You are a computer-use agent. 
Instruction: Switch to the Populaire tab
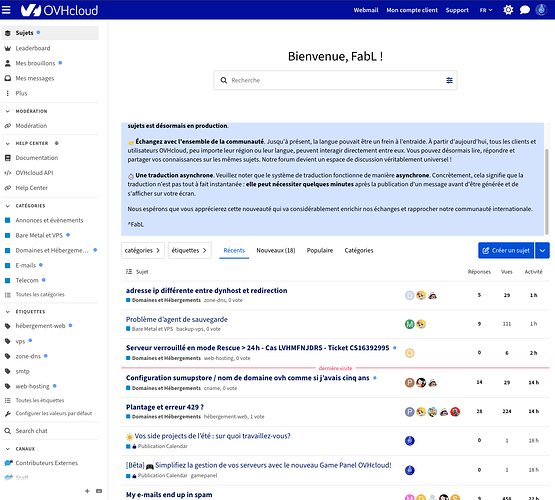point(320,250)
